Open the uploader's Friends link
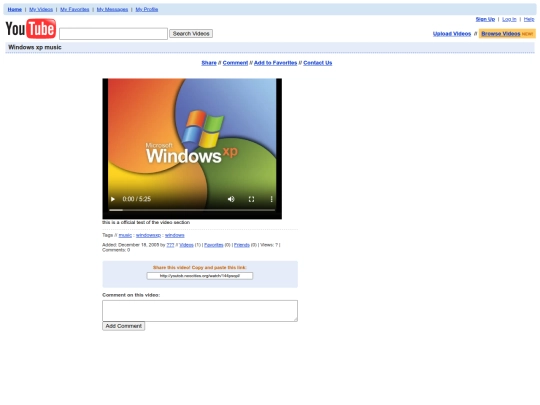This screenshot has height=405, width=540. [242, 245]
